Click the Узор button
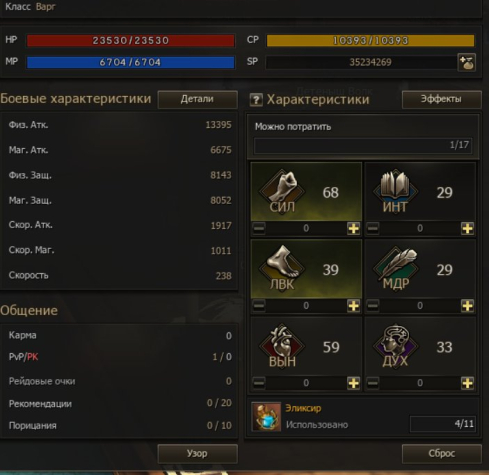 click(197, 454)
